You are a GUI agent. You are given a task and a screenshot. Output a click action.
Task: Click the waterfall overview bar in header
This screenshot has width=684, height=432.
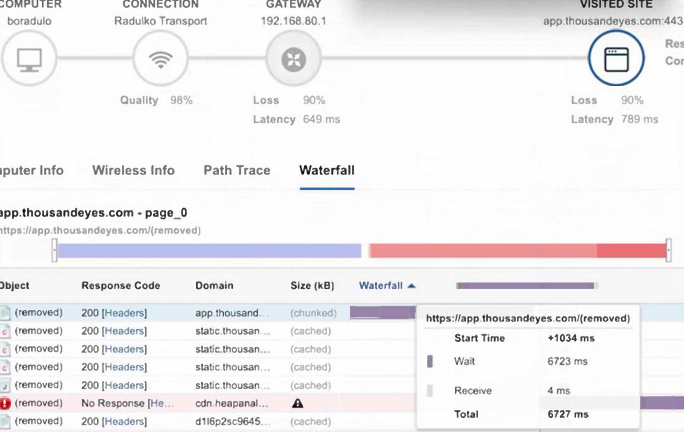(526, 286)
